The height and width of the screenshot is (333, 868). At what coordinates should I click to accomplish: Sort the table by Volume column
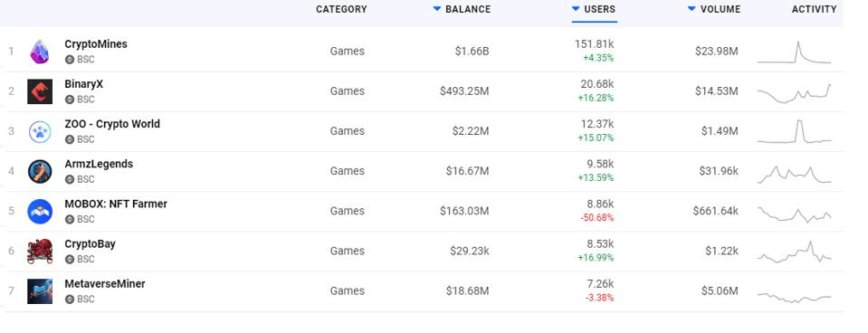(x=713, y=9)
